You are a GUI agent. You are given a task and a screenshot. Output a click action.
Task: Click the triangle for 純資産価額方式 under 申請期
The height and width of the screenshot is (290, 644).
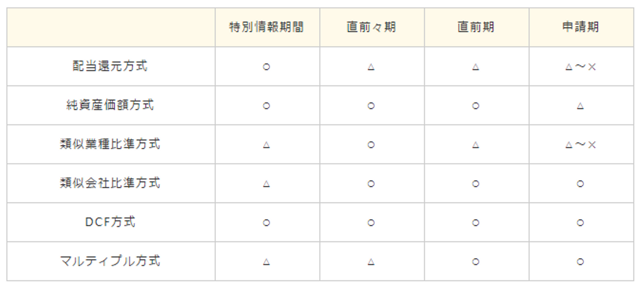580,106
